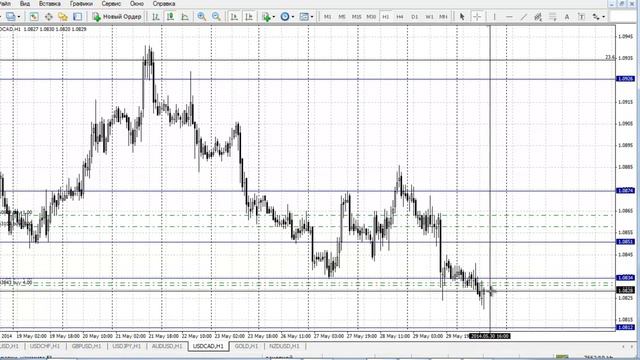
Task: Zoom in on the chart
Action: click(202, 17)
